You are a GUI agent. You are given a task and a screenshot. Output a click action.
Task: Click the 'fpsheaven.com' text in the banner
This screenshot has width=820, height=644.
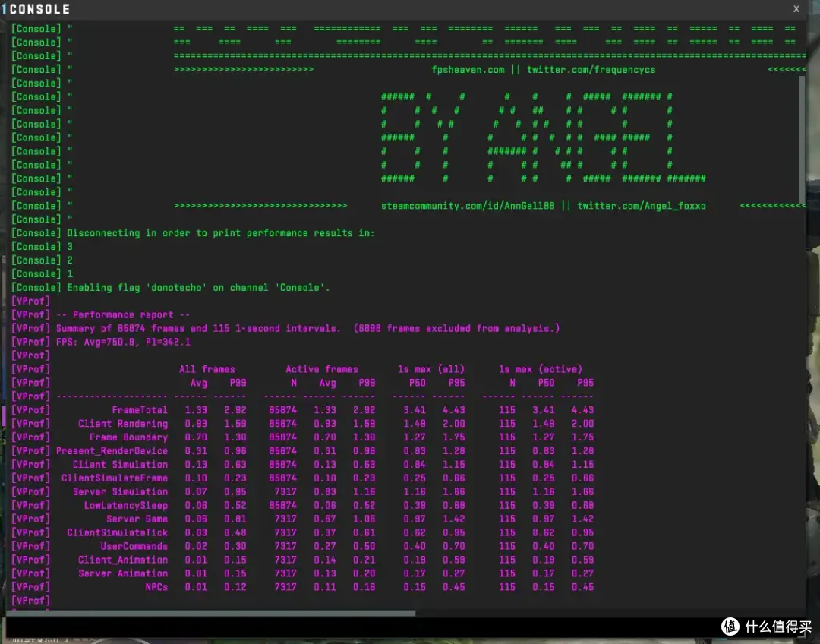(x=468, y=70)
